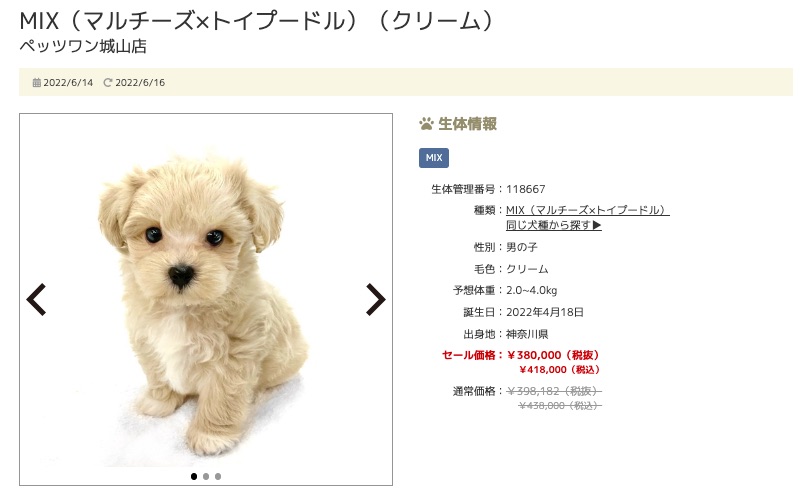Click the refresh icon next to 2022/6/16

coord(107,83)
